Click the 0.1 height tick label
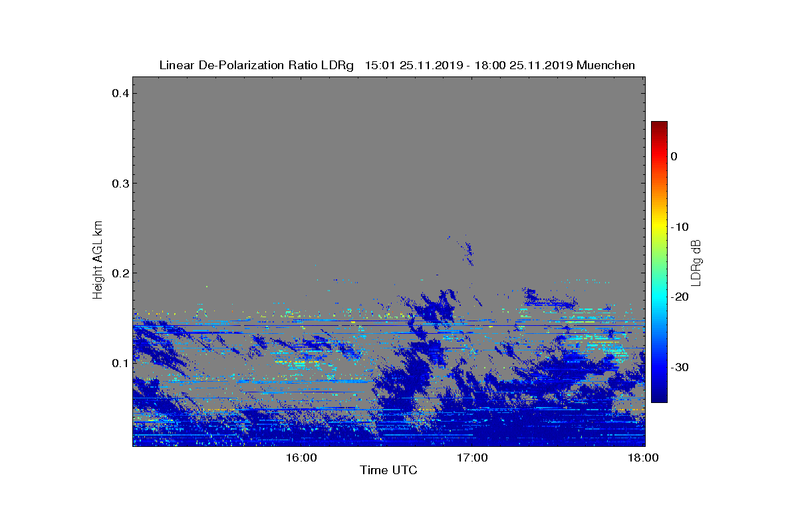The width and height of the screenshot is (798, 532). (x=120, y=362)
